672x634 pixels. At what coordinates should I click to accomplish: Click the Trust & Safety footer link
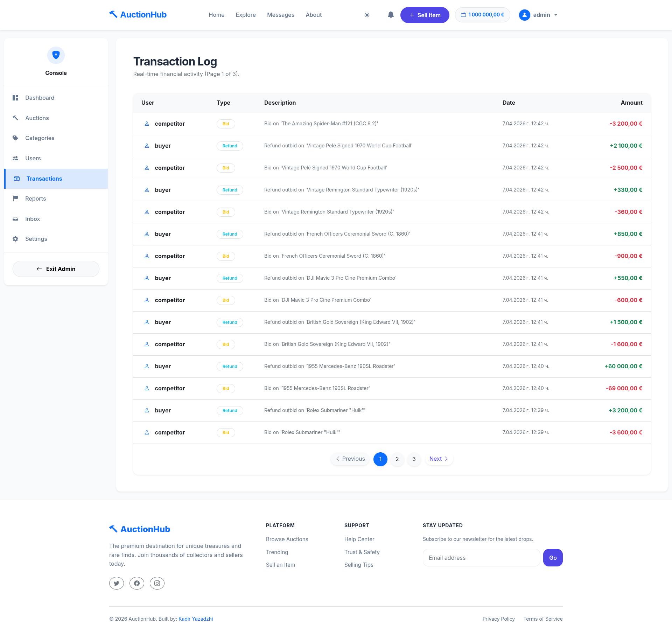[x=362, y=552]
